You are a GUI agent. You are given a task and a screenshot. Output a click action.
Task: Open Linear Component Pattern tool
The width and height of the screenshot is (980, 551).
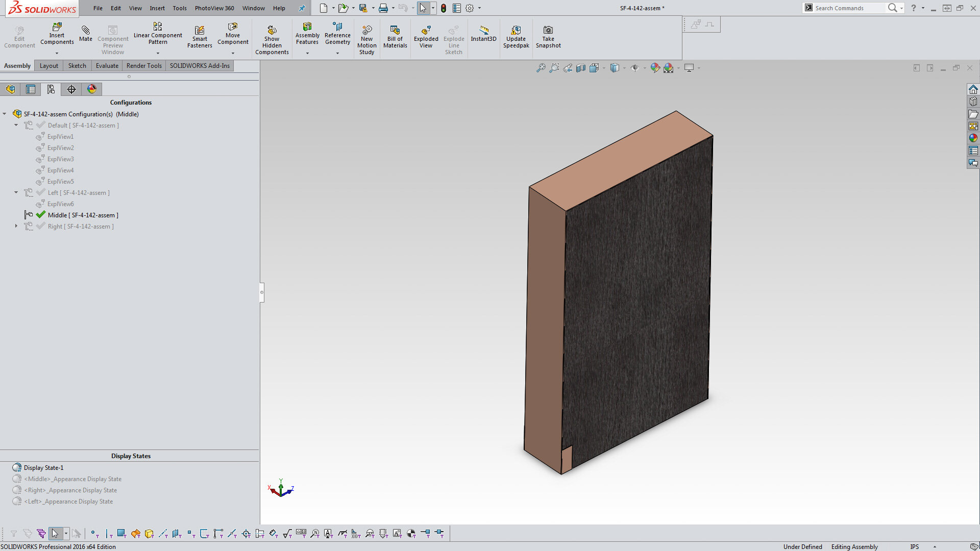point(158,34)
